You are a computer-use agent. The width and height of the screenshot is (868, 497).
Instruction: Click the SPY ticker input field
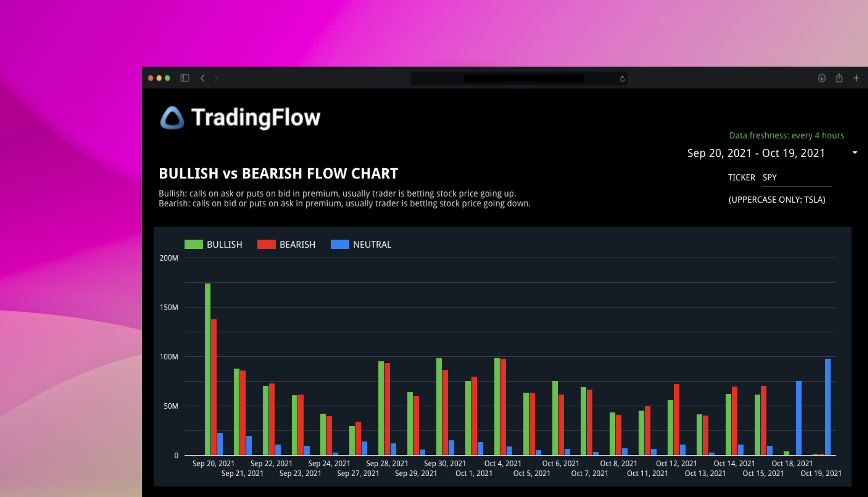[x=796, y=177]
